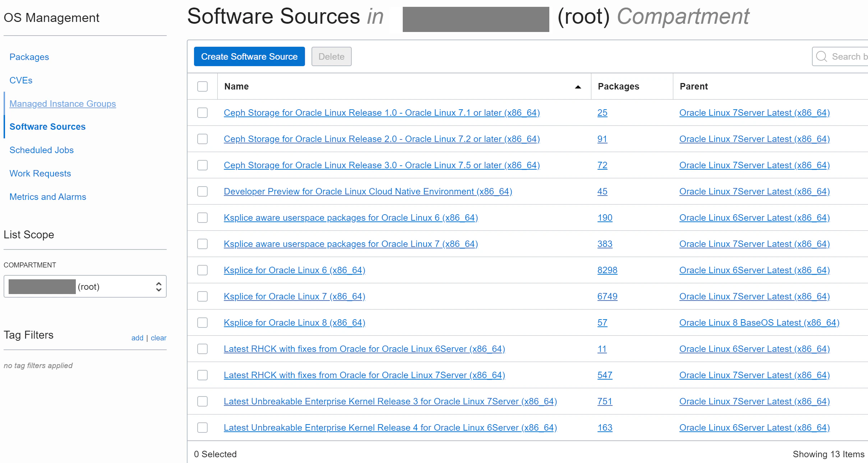
Task: Open Work Requests in the sidebar
Action: (x=40, y=173)
